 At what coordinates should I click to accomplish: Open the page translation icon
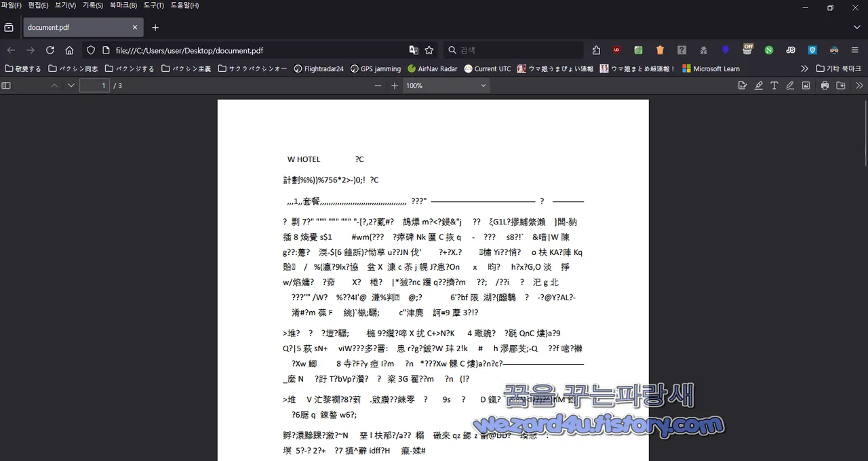coord(414,50)
